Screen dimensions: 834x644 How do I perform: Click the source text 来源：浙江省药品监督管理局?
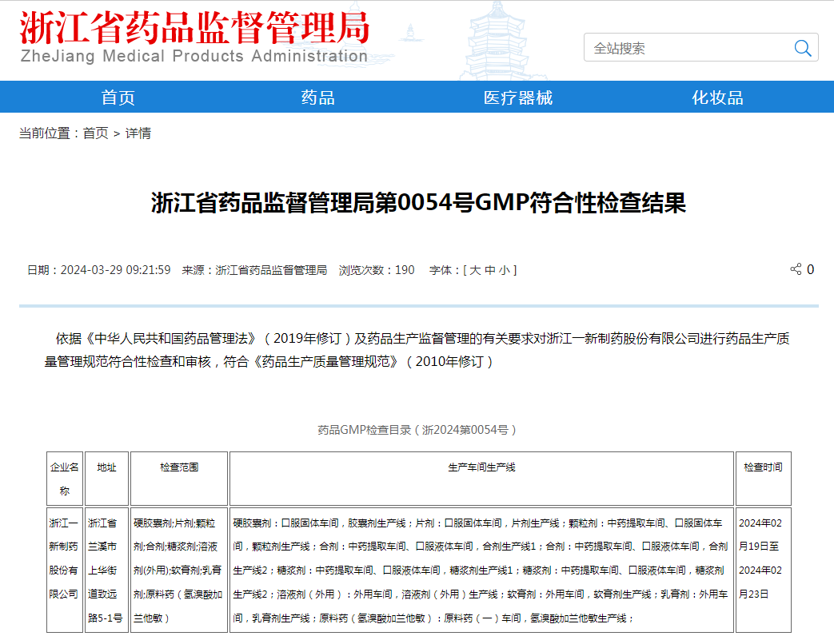pyautogui.click(x=254, y=270)
